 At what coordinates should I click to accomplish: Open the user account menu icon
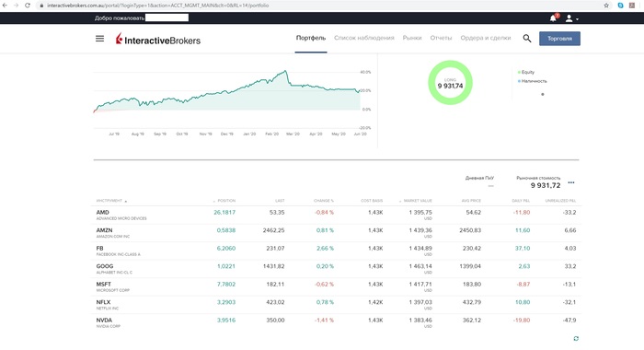[x=571, y=18]
